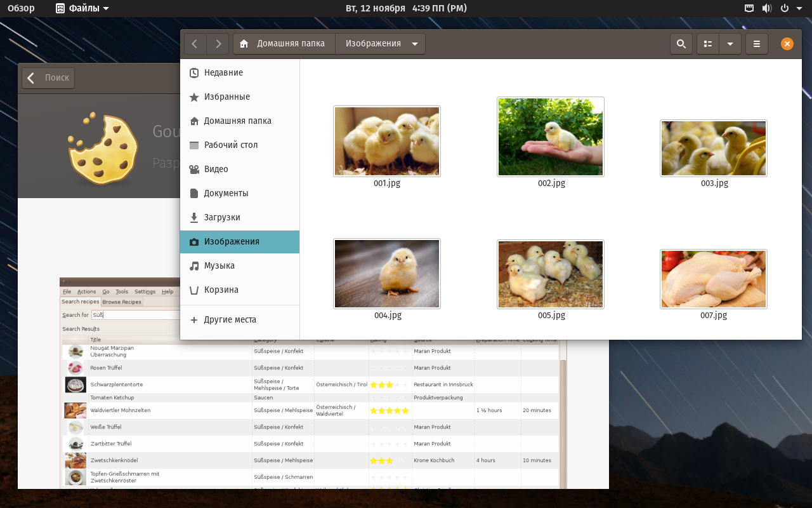Open Корзина in the sidebar

tap(240, 290)
